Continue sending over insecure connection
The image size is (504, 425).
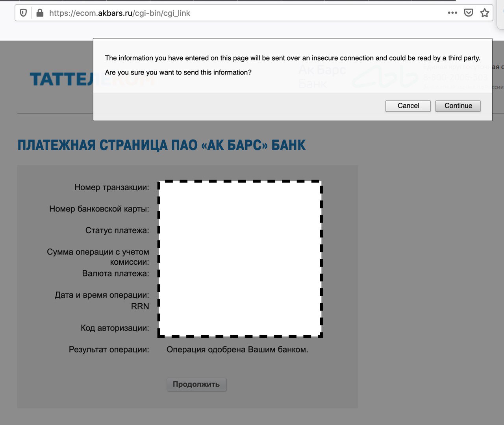click(x=458, y=106)
